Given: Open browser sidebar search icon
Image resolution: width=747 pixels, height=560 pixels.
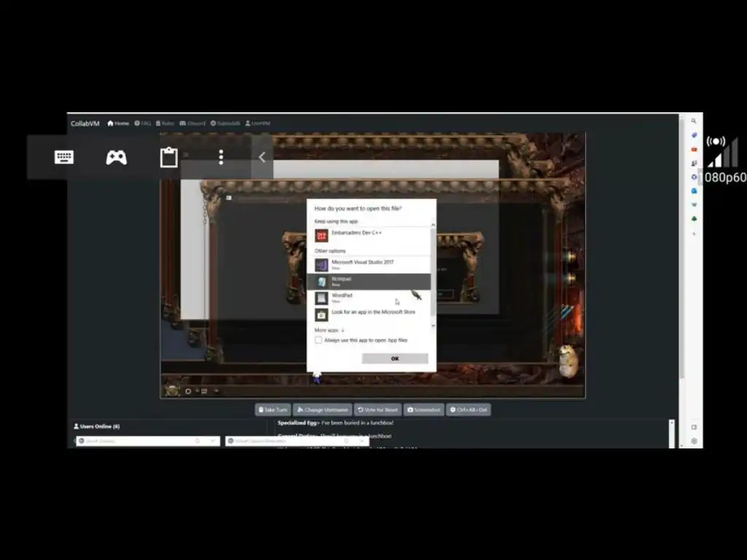Looking at the screenshot, I should pos(694,121).
